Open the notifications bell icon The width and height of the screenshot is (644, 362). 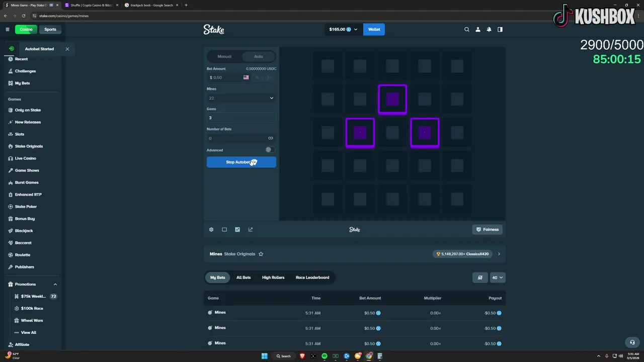pos(489,29)
